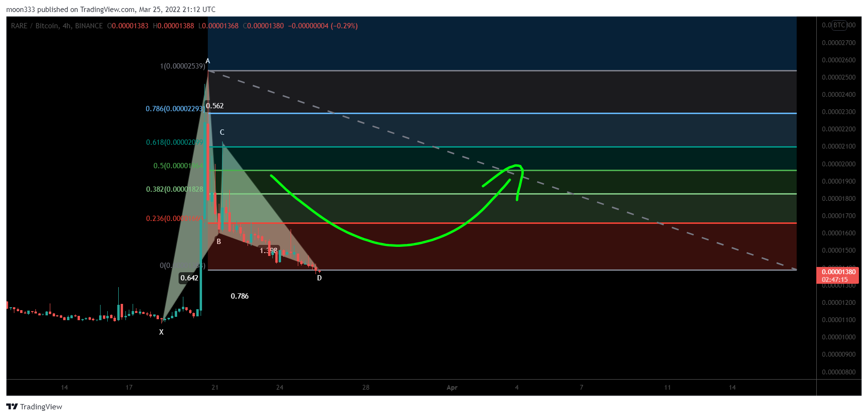Click the BTC currency badge on price axis
Image resolution: width=868 pixels, height=417 pixels.
(839, 25)
